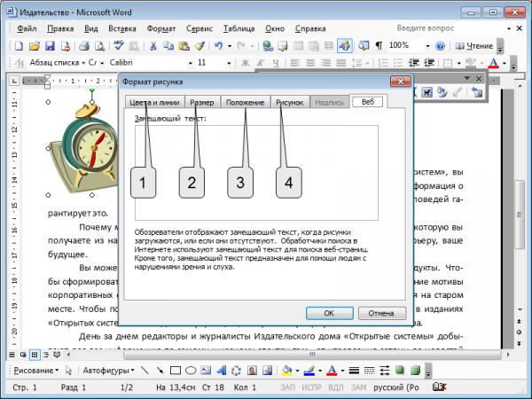Close the Формат рисунка dialog
The height and width of the screenshot is (399, 532).
click(x=401, y=82)
